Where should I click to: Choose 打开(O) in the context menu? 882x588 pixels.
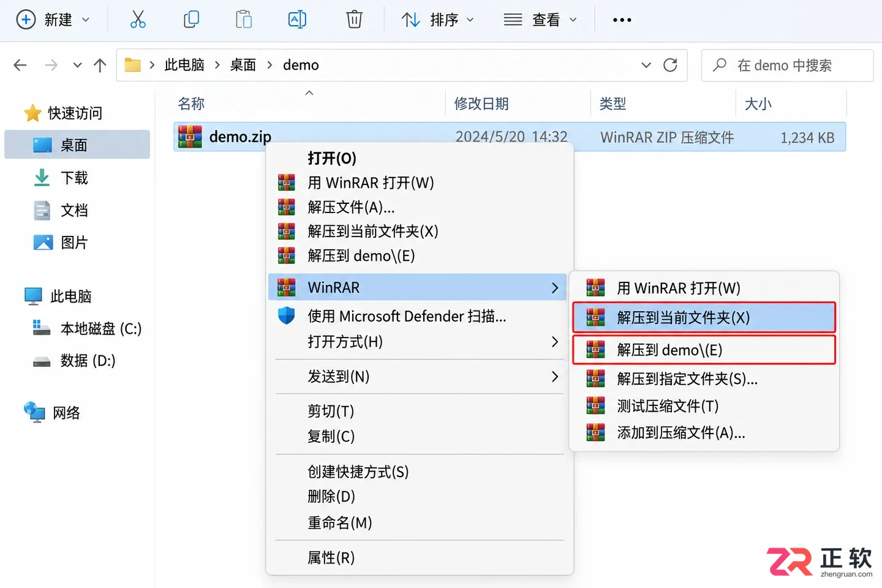[x=331, y=158]
